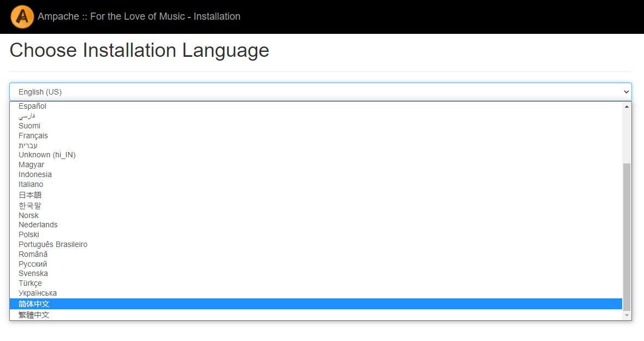
Task: Pick Italiano in the dropdown list
Action: point(316,185)
